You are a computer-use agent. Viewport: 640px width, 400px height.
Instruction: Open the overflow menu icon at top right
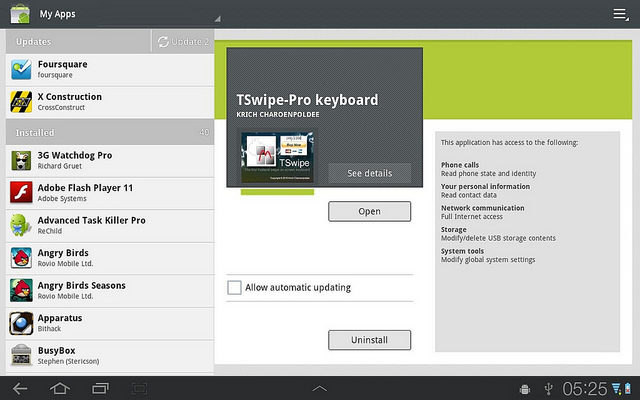[x=620, y=14]
